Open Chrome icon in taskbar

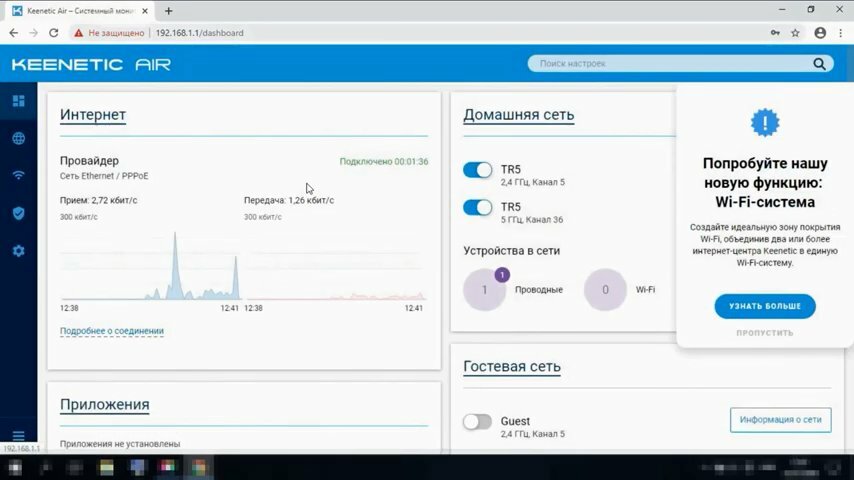coord(199,467)
